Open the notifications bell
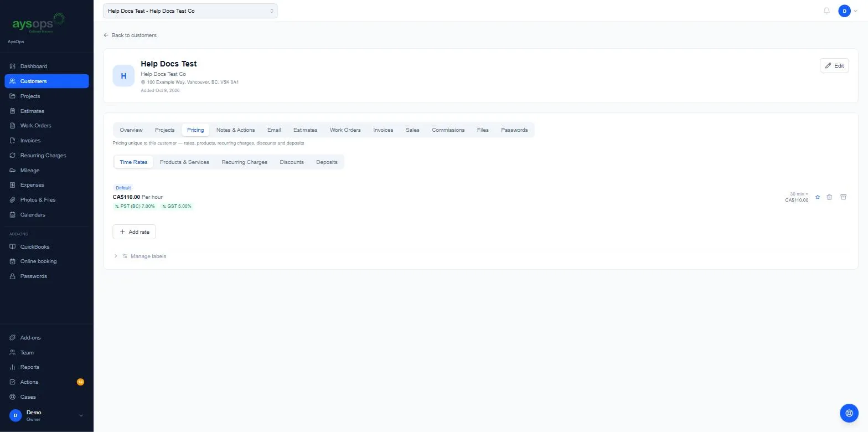This screenshot has width=868, height=432. (x=826, y=11)
